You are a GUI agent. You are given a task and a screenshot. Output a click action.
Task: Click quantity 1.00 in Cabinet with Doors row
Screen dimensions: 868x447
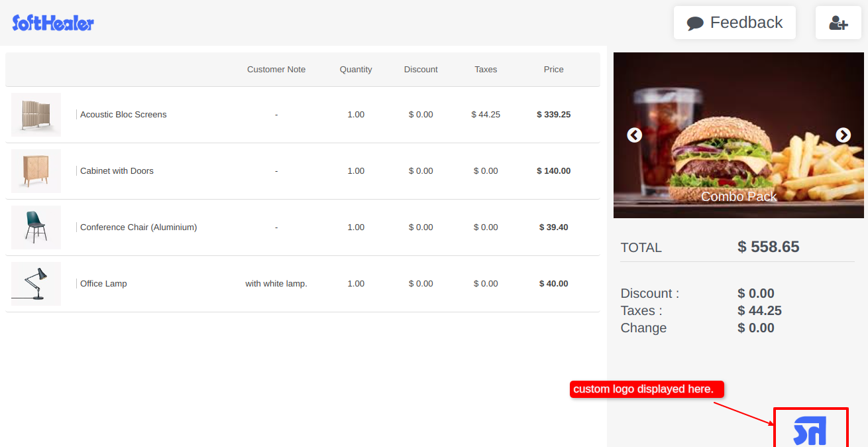tap(356, 171)
